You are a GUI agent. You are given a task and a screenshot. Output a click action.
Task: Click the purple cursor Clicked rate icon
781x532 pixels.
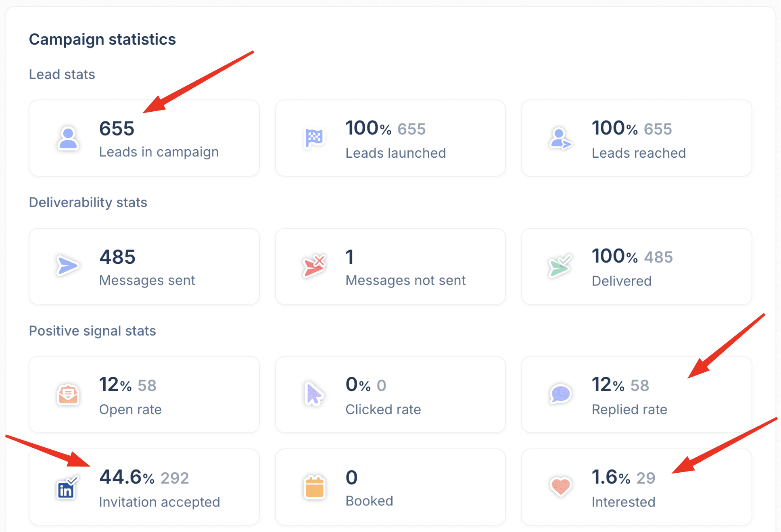click(x=314, y=394)
